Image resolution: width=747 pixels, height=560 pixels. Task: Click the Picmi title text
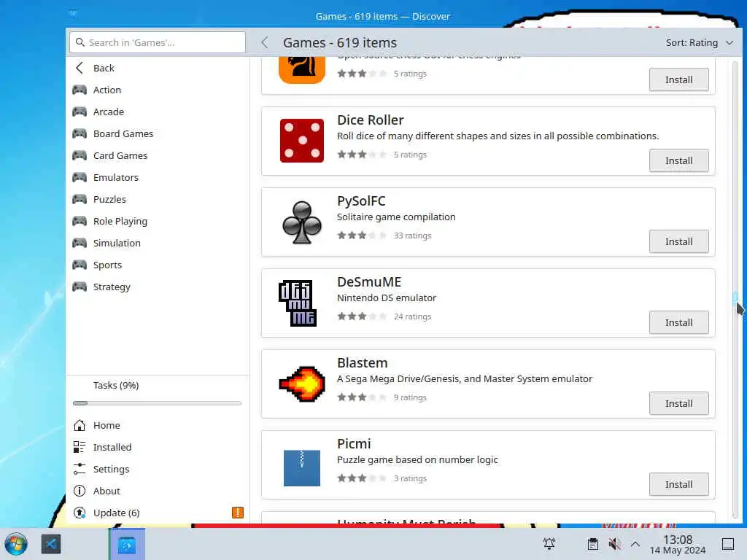(x=354, y=444)
